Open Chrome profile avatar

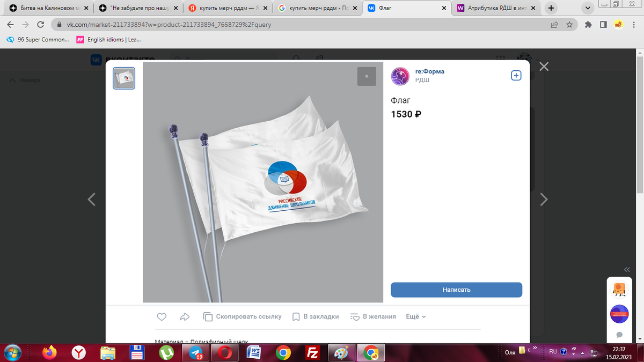click(618, 24)
